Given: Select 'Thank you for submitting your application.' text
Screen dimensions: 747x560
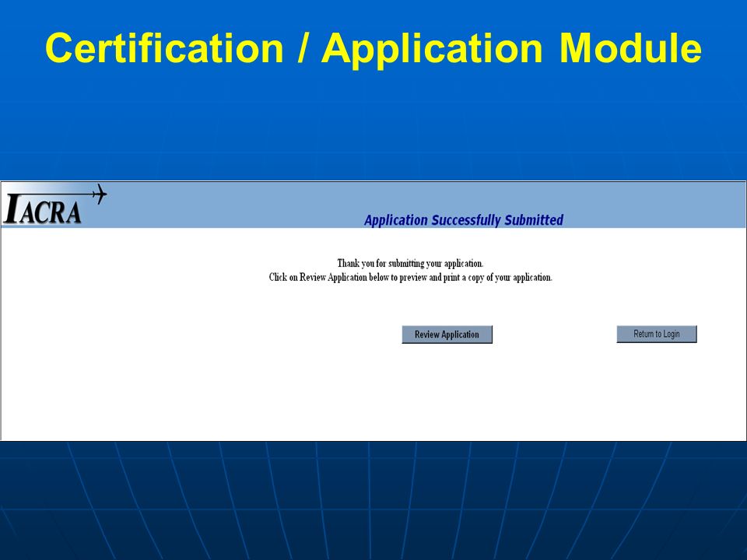Looking at the screenshot, I should [410, 264].
